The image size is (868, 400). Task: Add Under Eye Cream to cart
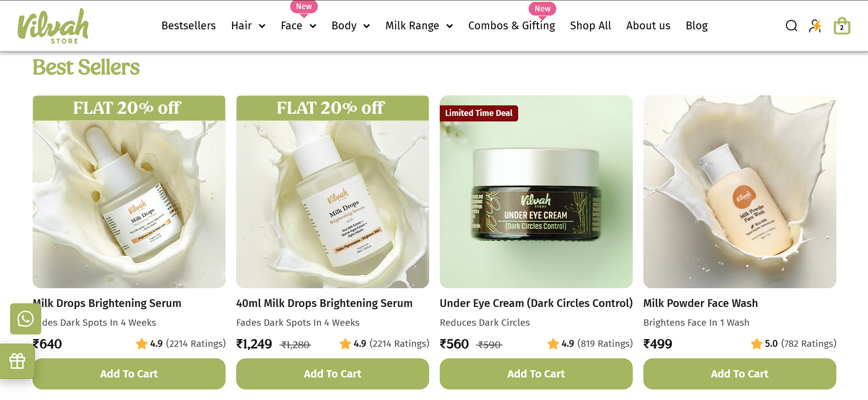[x=536, y=374]
